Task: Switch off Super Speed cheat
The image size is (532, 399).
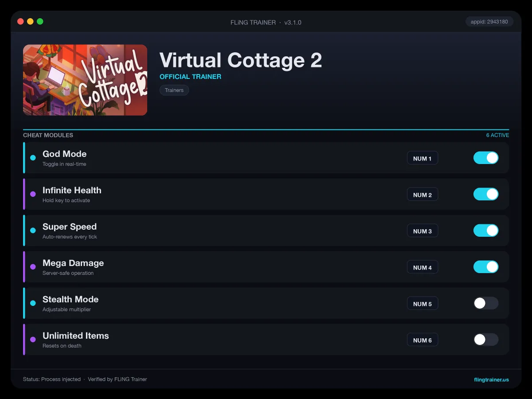Action: [486, 231]
